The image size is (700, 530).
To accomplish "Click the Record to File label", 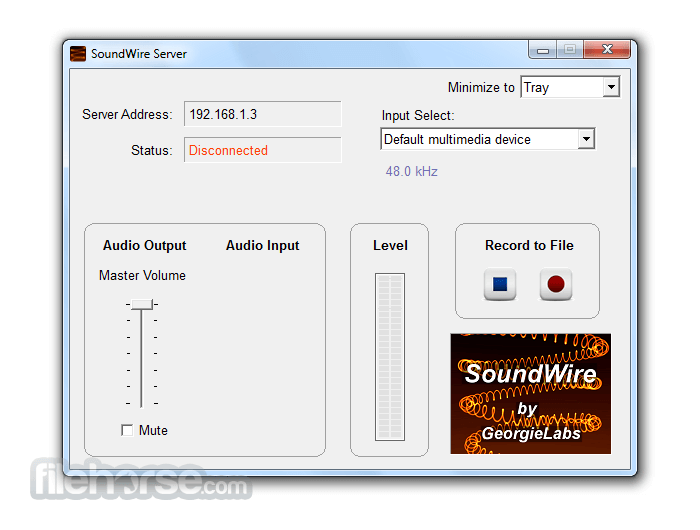I will coord(529,245).
